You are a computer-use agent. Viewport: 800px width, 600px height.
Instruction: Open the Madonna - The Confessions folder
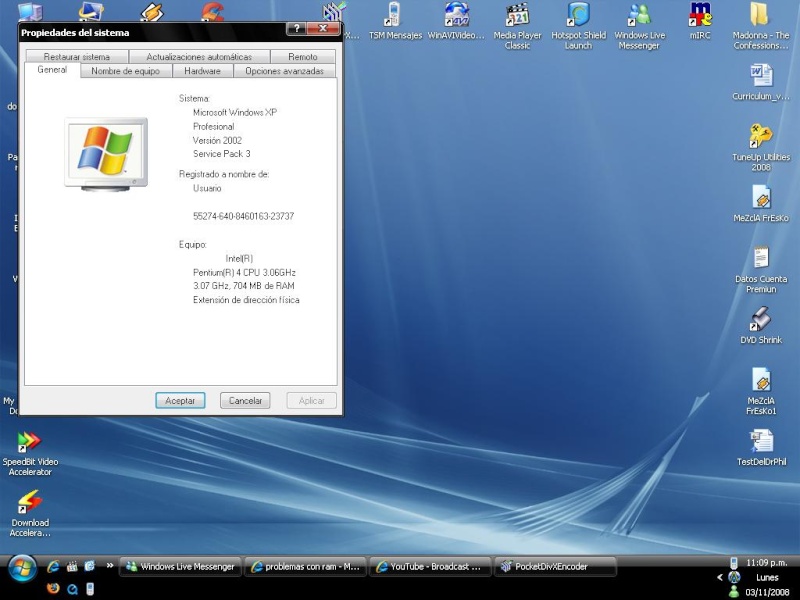pyautogui.click(x=761, y=26)
